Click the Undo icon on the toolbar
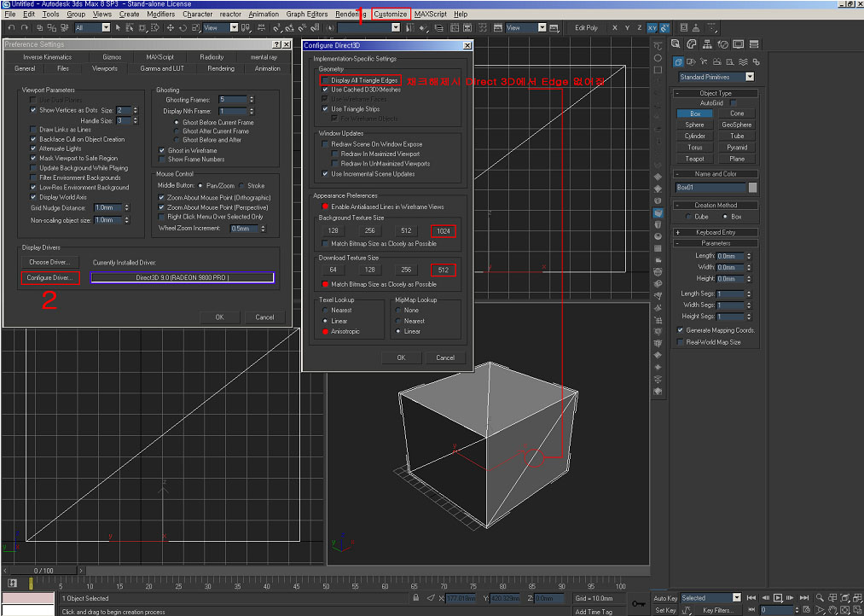The image size is (864, 616). [11, 28]
